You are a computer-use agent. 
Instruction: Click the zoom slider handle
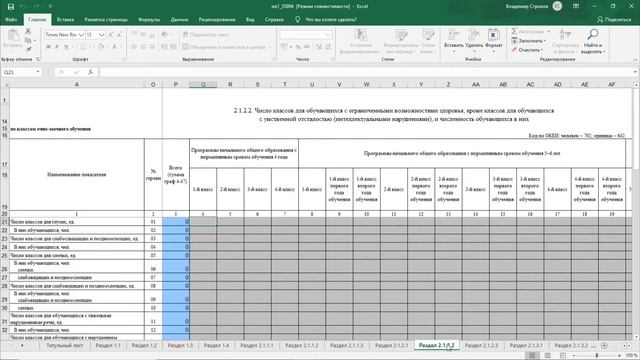(x=597, y=356)
